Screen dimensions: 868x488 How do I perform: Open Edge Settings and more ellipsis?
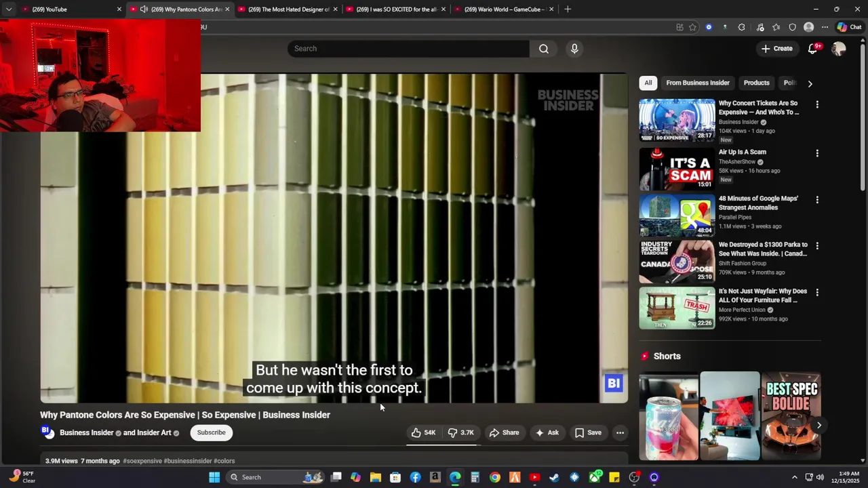coord(825,27)
